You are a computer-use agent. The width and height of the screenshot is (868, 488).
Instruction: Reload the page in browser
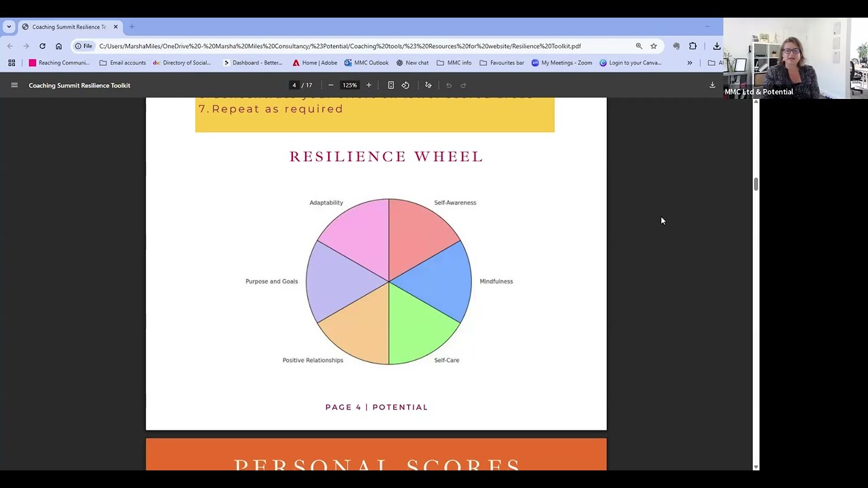tap(42, 46)
